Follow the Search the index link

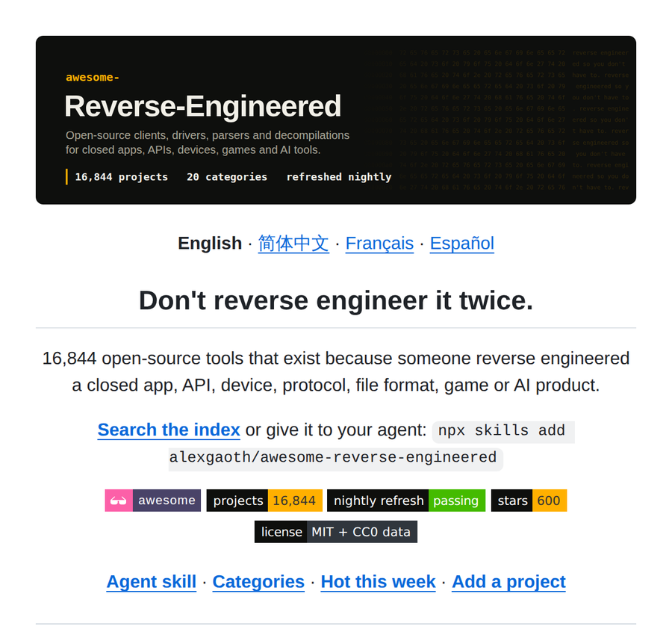coord(169,430)
